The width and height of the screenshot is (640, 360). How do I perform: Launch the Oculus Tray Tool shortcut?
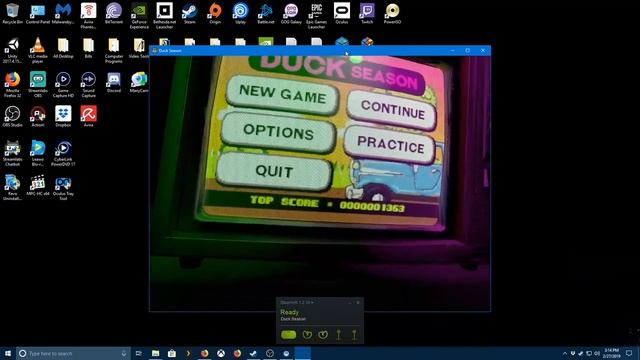pos(63,187)
